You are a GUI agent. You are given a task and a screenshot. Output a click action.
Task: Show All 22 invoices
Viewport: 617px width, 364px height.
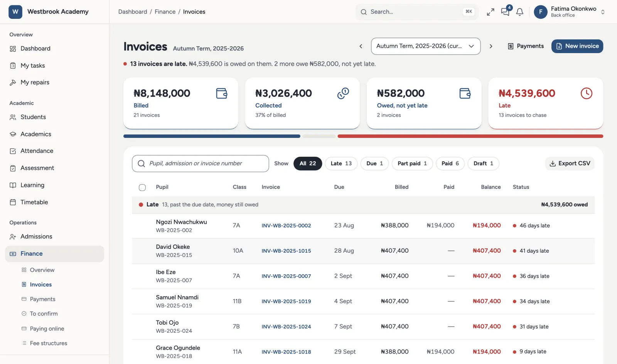pos(308,164)
